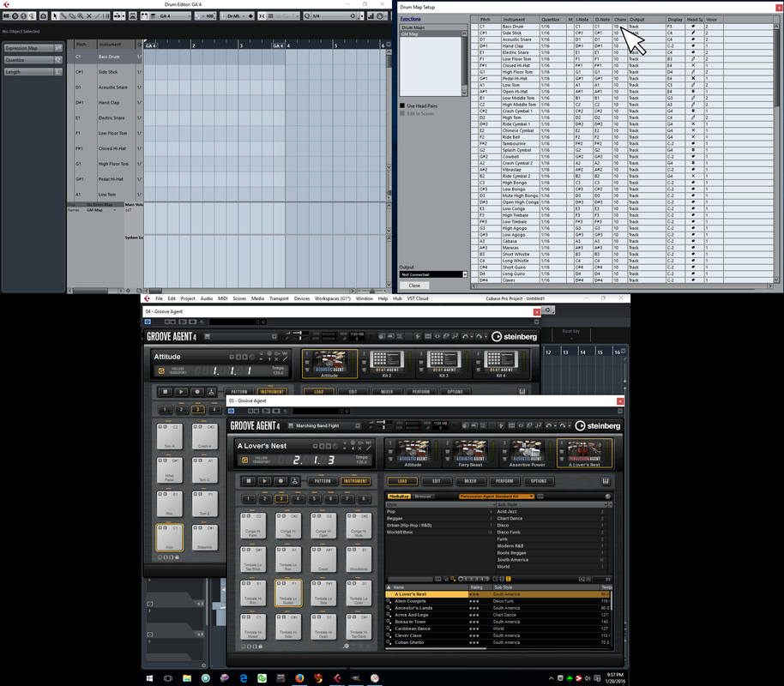Viewport: 784px width, 686px height.
Task: Activate INSTRUMENT mode in front Groove Agent
Action: point(355,481)
